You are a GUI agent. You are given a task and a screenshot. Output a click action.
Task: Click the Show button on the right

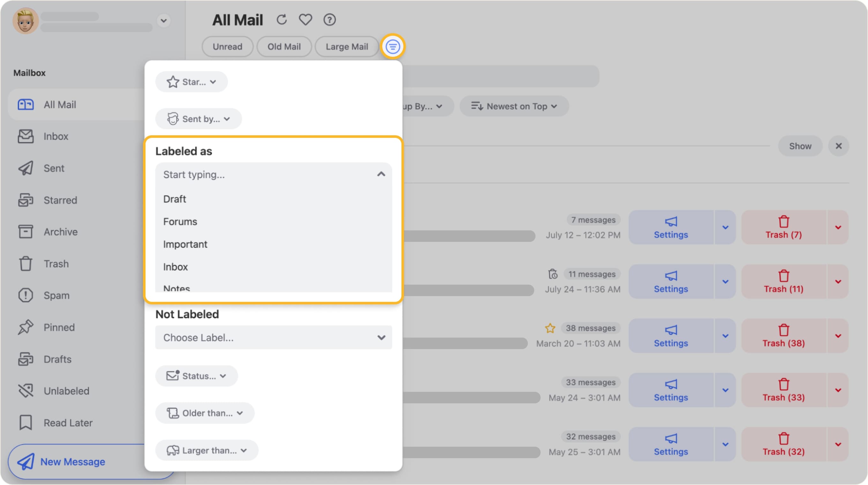(800, 146)
